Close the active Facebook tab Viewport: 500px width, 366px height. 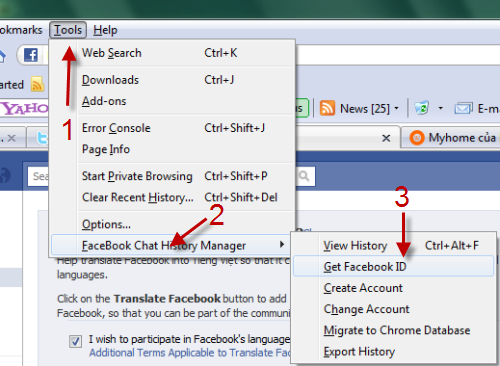pos(386,138)
